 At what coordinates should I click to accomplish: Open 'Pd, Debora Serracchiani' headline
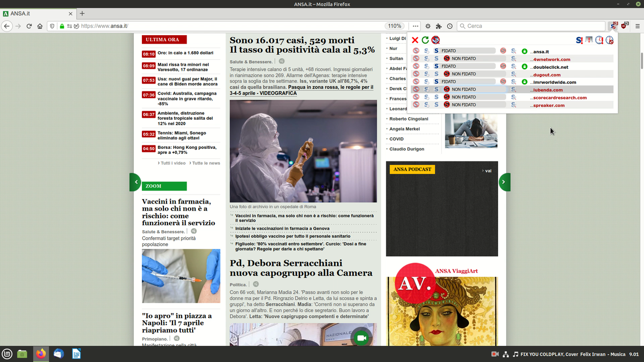301,268
